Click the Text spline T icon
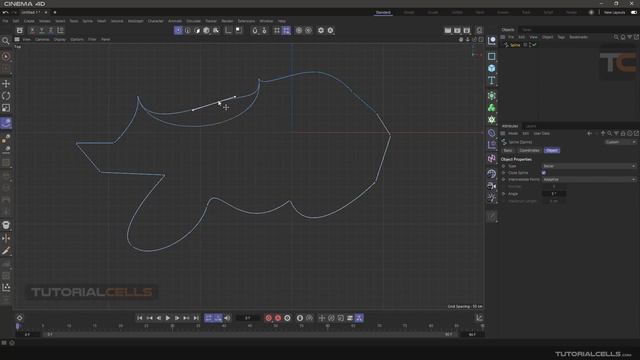 (491, 80)
